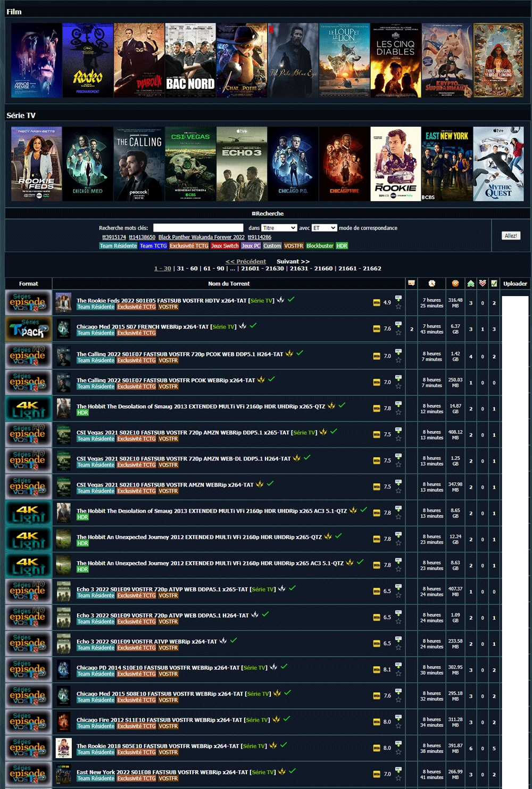
Task: Star the East New York S01E08 torrent
Action: pos(398,778)
